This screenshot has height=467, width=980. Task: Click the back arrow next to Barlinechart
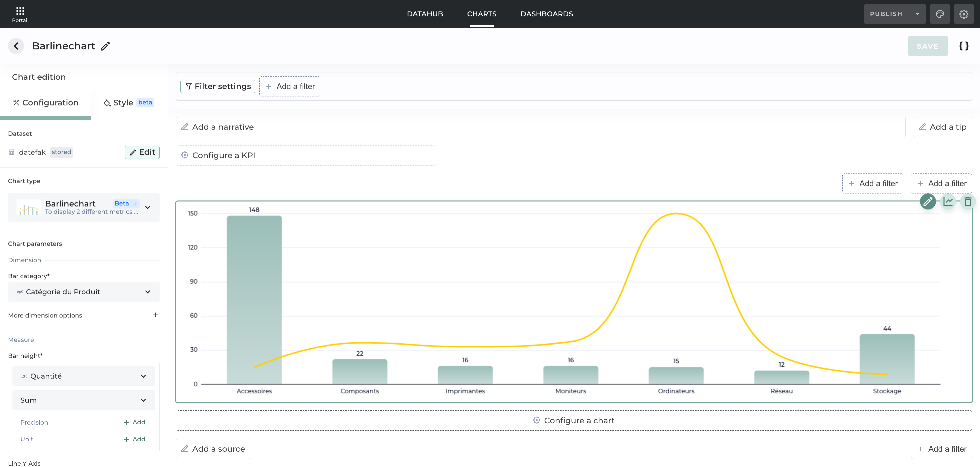(16, 46)
